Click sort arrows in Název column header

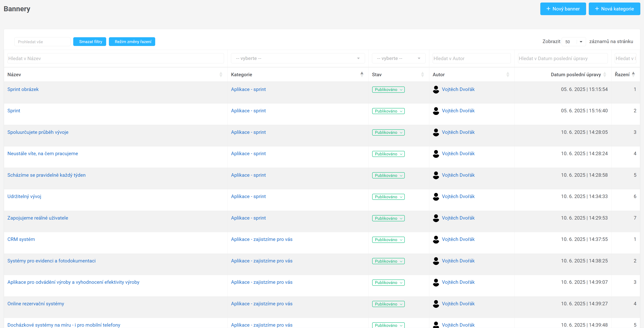coord(221,74)
